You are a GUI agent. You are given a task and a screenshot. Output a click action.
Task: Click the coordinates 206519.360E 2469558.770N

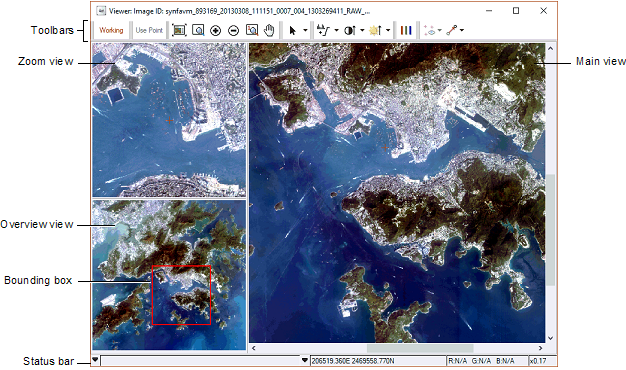pyautogui.click(x=353, y=361)
